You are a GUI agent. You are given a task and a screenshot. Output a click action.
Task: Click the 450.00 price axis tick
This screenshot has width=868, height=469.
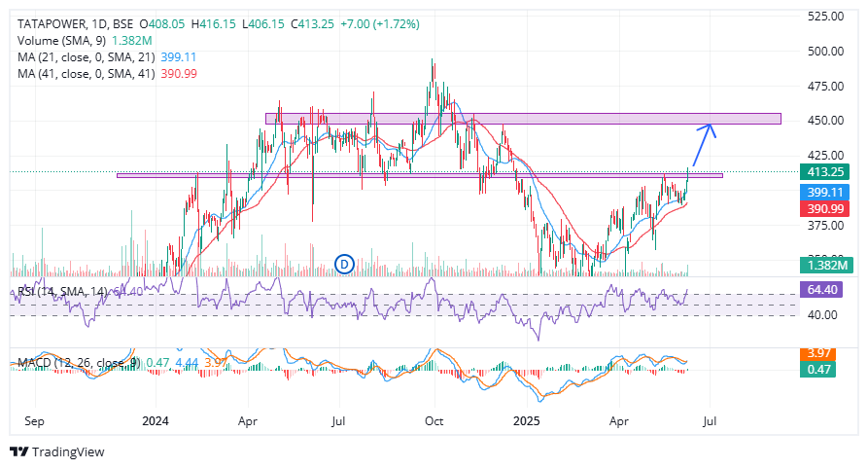pos(825,121)
